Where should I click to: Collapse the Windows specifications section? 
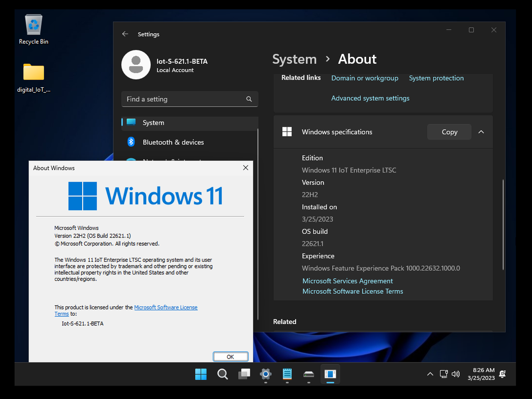click(481, 132)
